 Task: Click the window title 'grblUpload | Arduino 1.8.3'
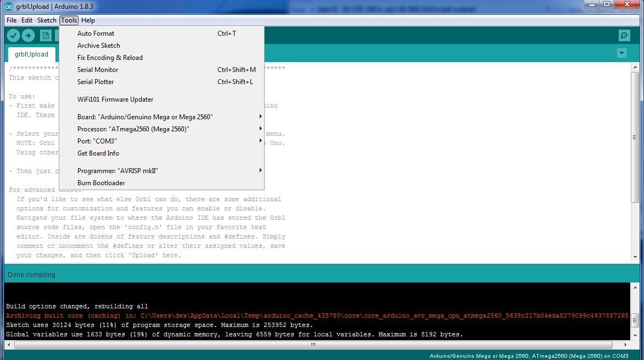tap(54, 7)
